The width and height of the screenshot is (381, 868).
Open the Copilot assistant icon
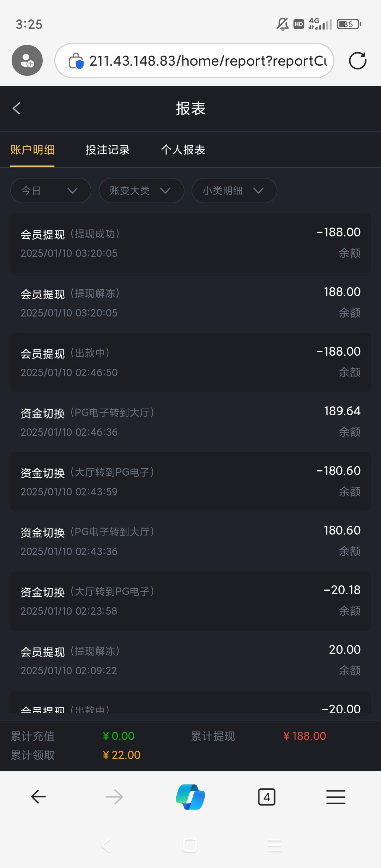[x=190, y=797]
